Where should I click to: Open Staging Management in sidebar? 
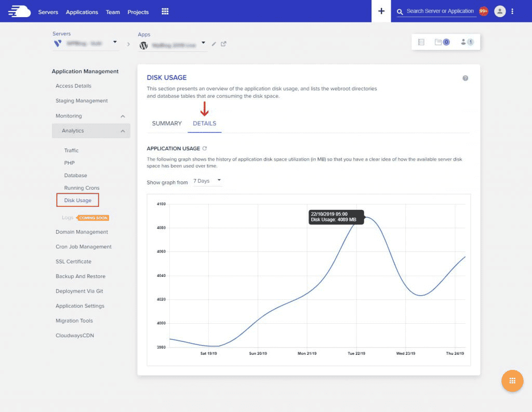coord(82,101)
